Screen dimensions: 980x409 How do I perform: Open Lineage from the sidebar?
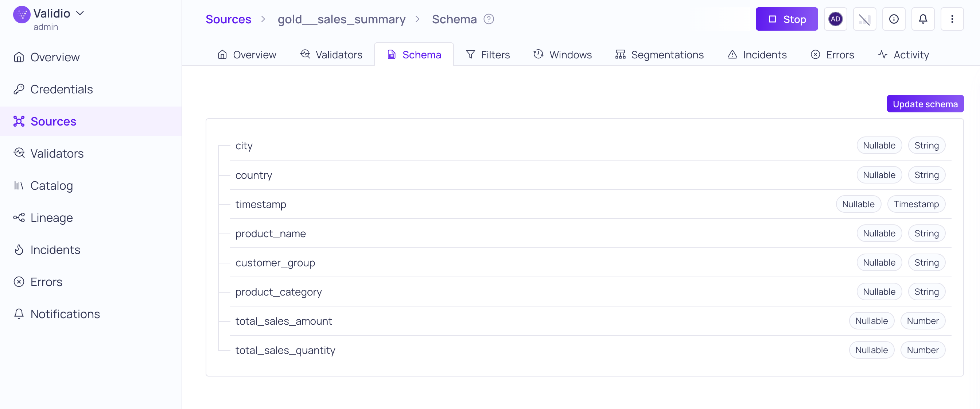point(51,217)
